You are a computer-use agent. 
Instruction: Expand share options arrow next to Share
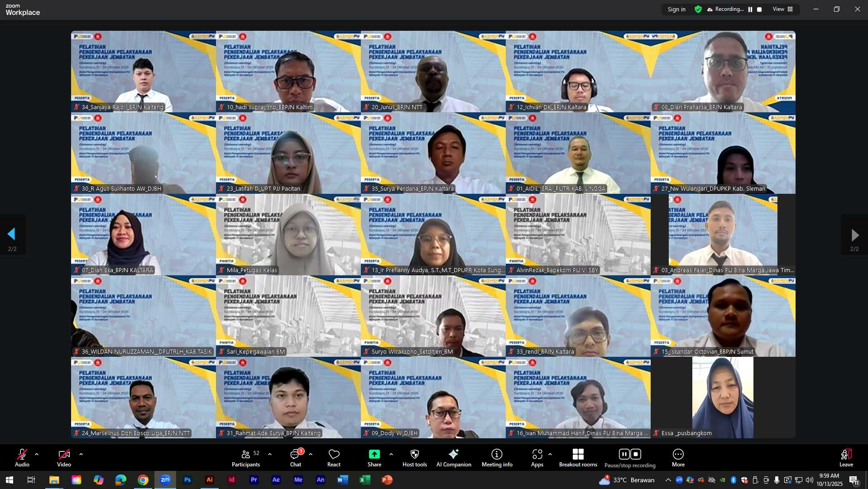pos(391,454)
